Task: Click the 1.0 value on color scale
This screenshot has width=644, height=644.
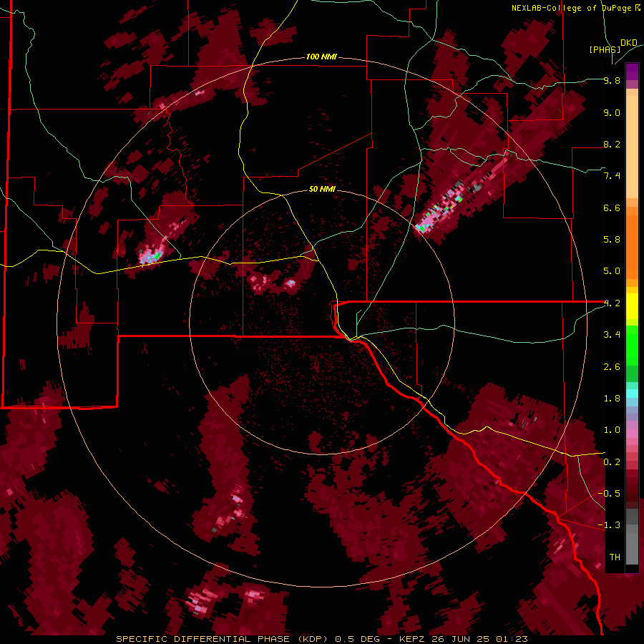Action: point(612,430)
